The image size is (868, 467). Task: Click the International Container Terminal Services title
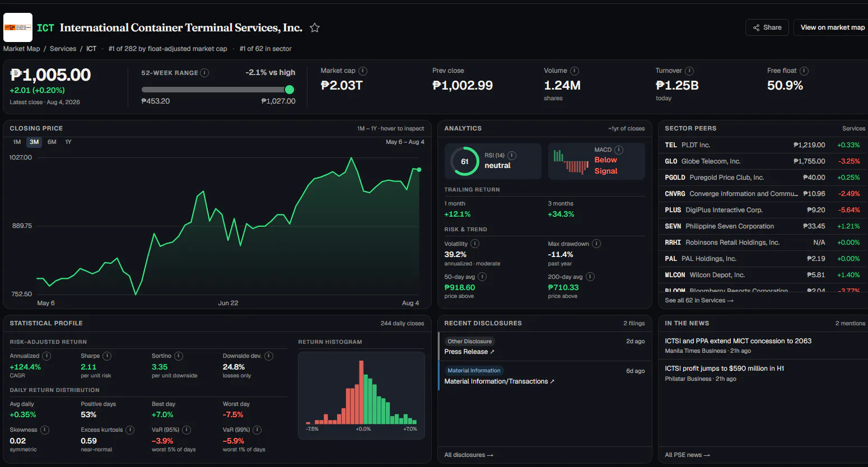click(181, 27)
